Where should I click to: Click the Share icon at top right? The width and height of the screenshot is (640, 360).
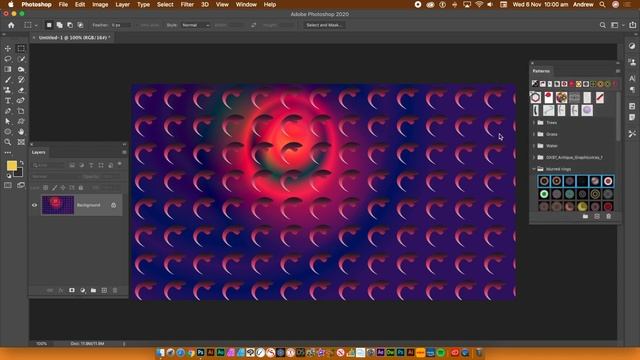pos(632,25)
